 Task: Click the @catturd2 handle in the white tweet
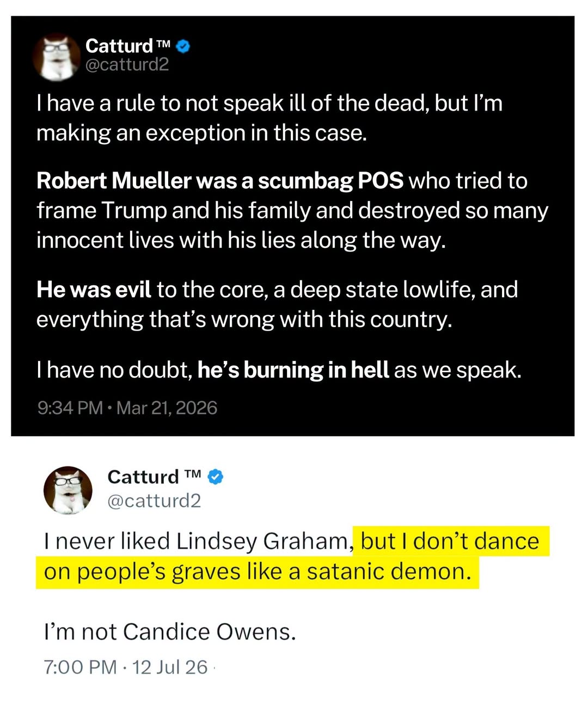[154, 500]
